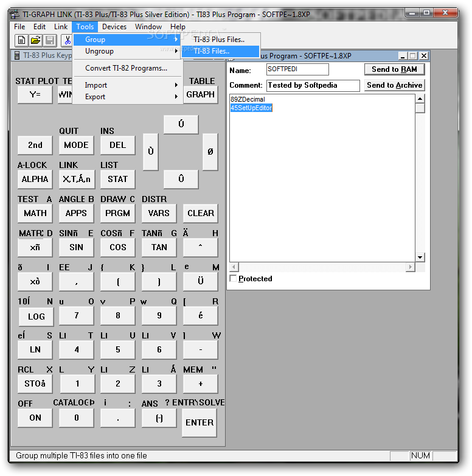This screenshot has width=472, height=476.
Task: Click the COS keypad button
Action: click(118, 247)
